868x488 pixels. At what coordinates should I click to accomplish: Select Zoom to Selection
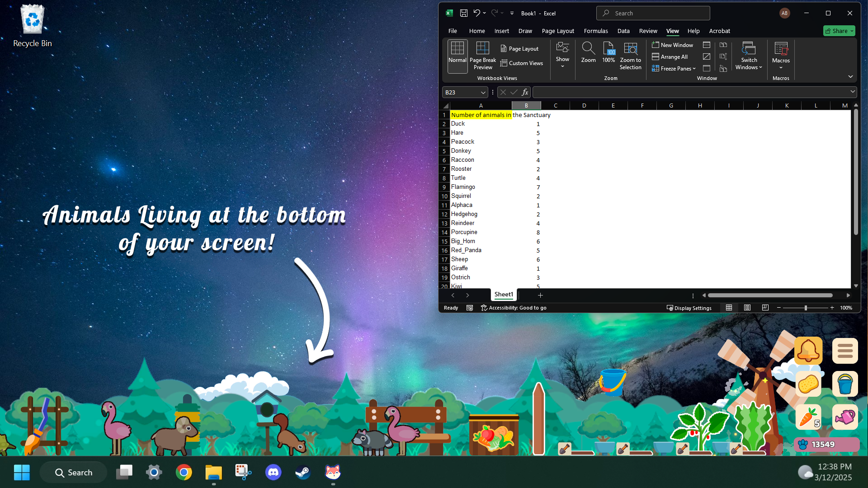[630, 55]
